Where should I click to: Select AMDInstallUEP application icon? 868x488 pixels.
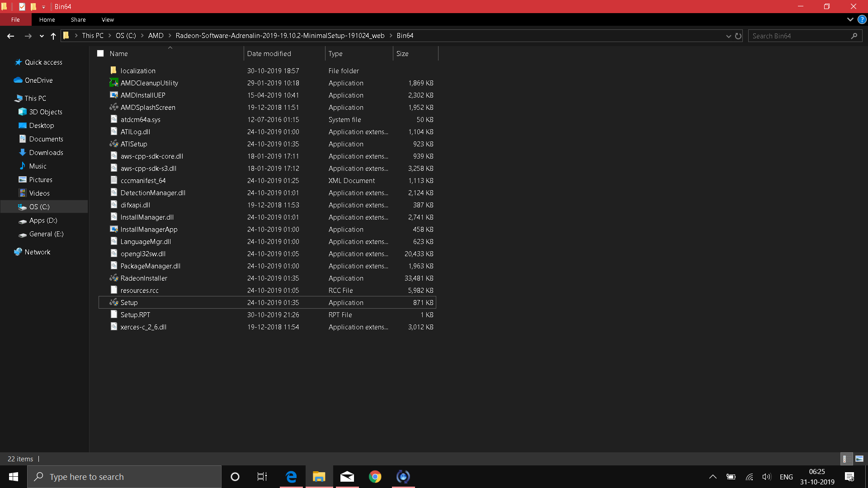[113, 95]
